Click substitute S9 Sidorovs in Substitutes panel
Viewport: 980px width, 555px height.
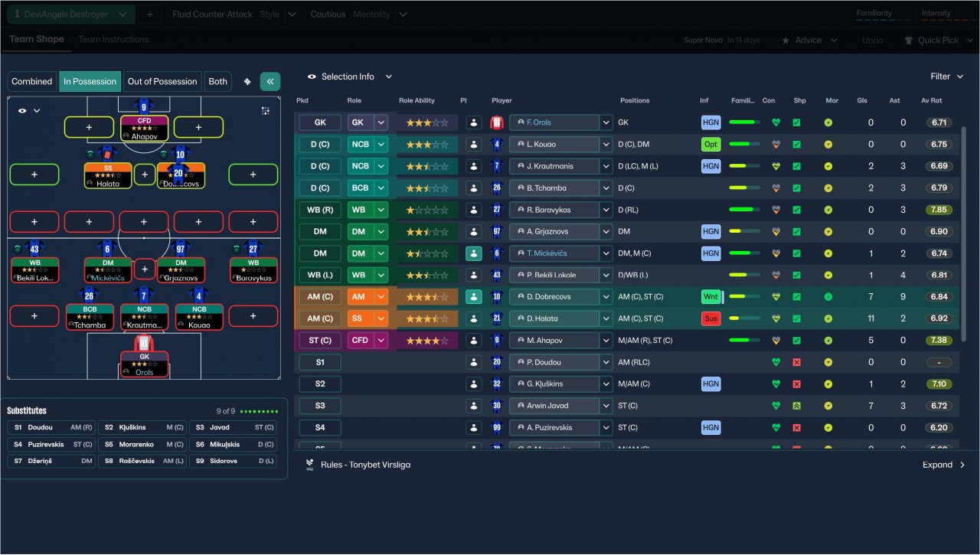click(x=233, y=461)
